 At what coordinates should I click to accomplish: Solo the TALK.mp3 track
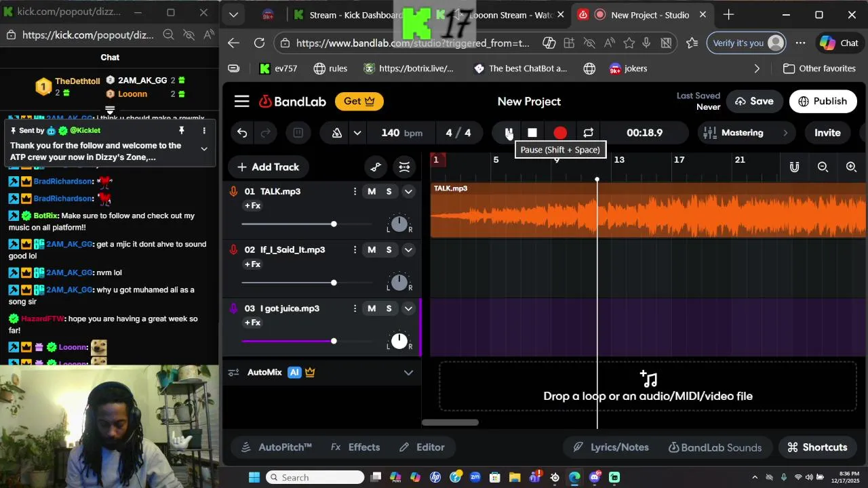pos(389,191)
